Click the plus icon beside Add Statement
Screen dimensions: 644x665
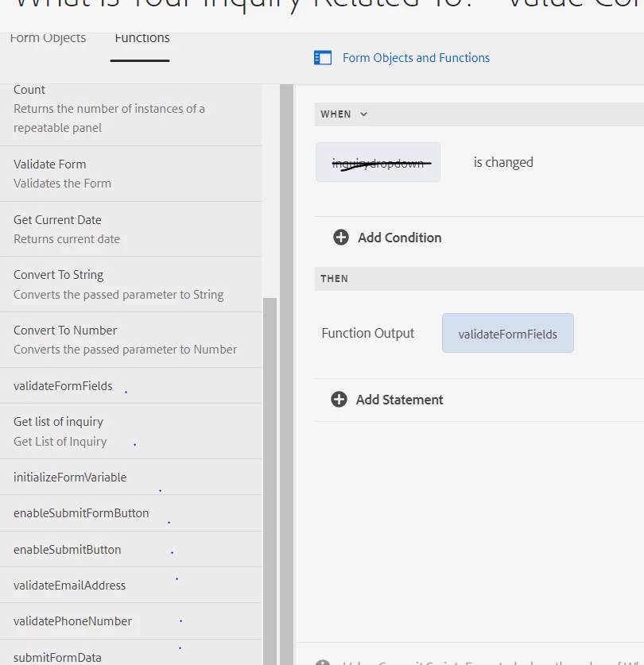pos(339,399)
